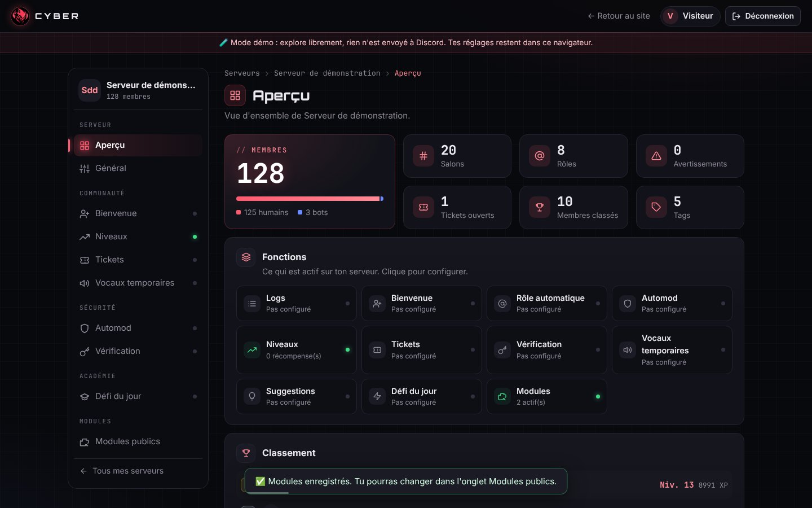
Task: Click the shield icon on Automod card
Action: click(628, 304)
